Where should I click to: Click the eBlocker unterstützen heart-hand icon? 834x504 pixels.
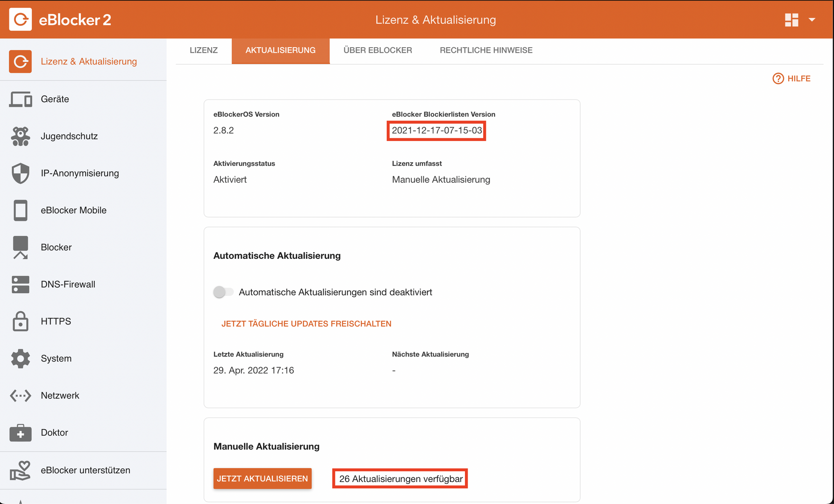pos(21,470)
